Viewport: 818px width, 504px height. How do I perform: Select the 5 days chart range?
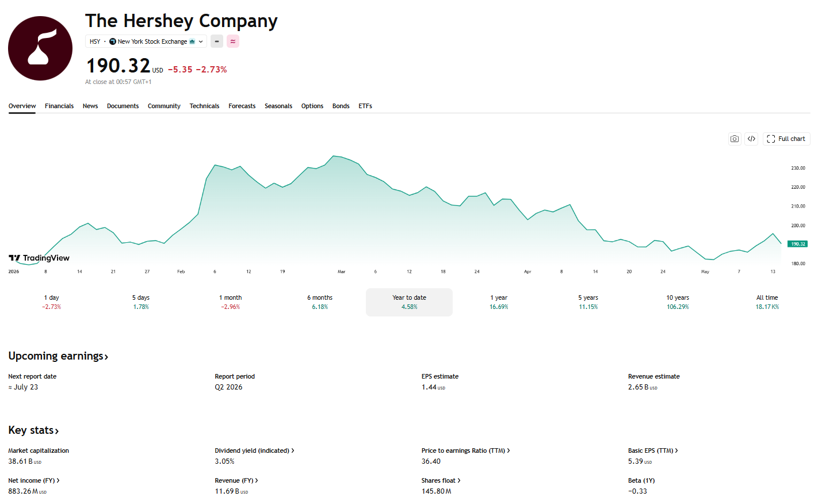[141, 302]
